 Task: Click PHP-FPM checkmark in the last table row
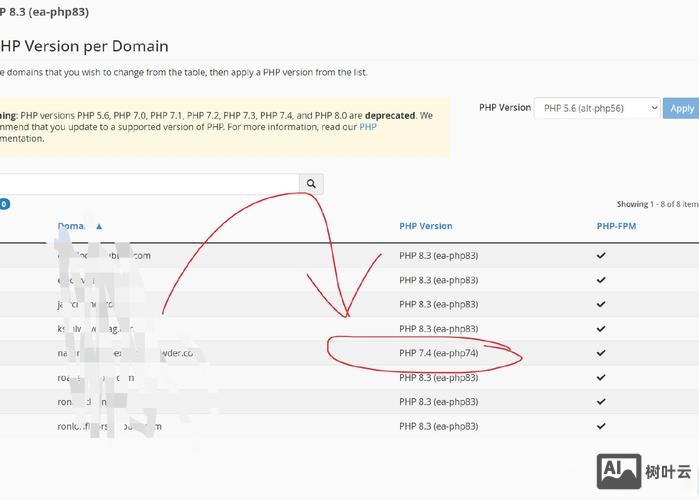601,426
